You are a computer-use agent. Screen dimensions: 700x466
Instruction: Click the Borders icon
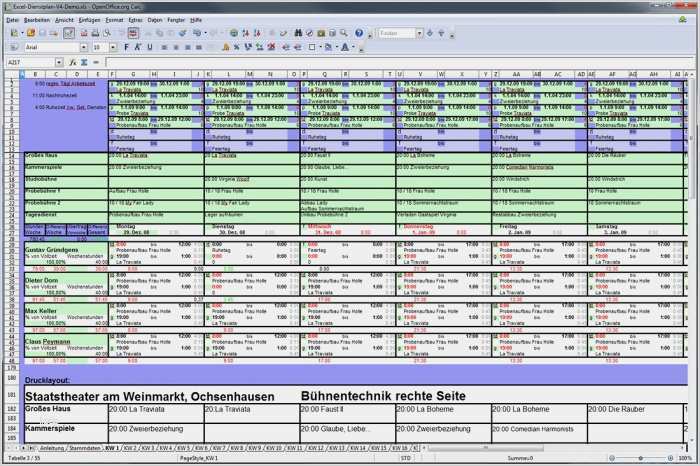[x=312, y=47]
